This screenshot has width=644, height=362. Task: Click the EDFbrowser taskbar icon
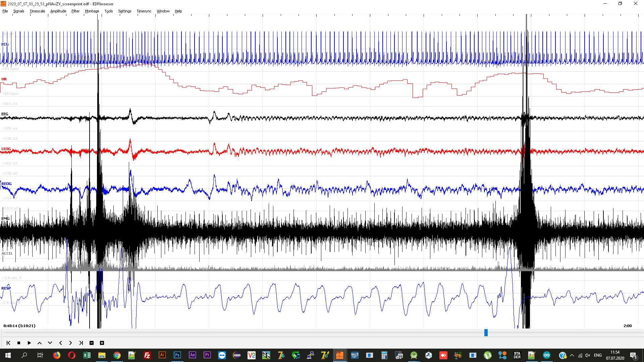tap(339, 355)
